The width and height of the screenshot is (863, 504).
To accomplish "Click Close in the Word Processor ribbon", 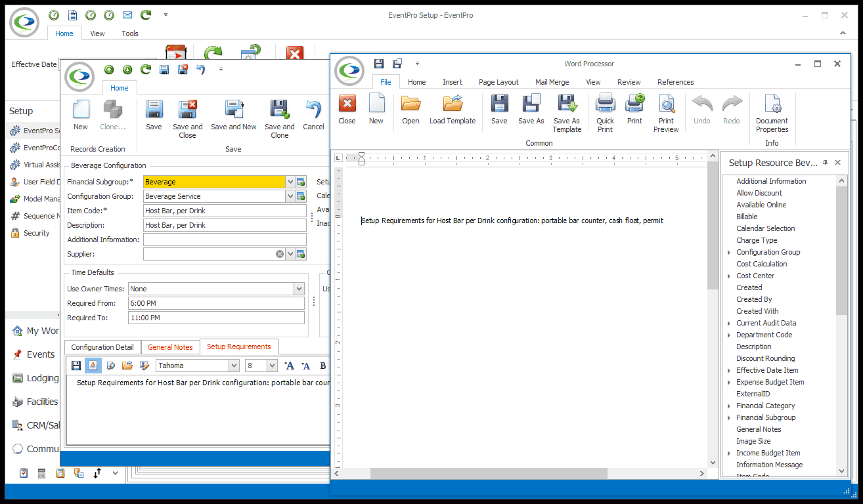I will pos(347,109).
